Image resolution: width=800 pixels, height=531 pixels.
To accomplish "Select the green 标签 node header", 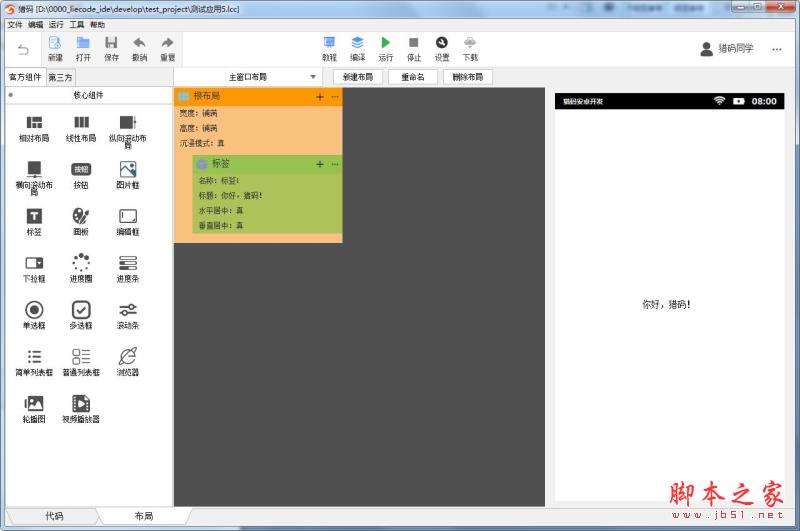I will pos(267,164).
